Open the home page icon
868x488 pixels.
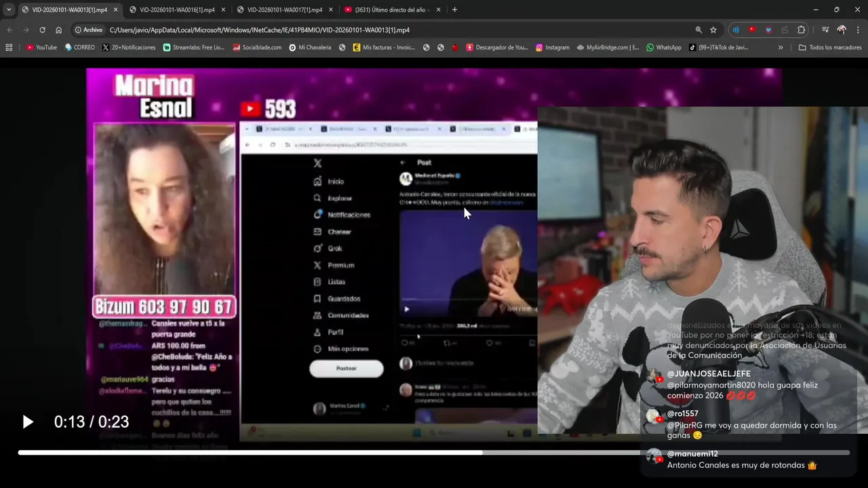click(58, 30)
